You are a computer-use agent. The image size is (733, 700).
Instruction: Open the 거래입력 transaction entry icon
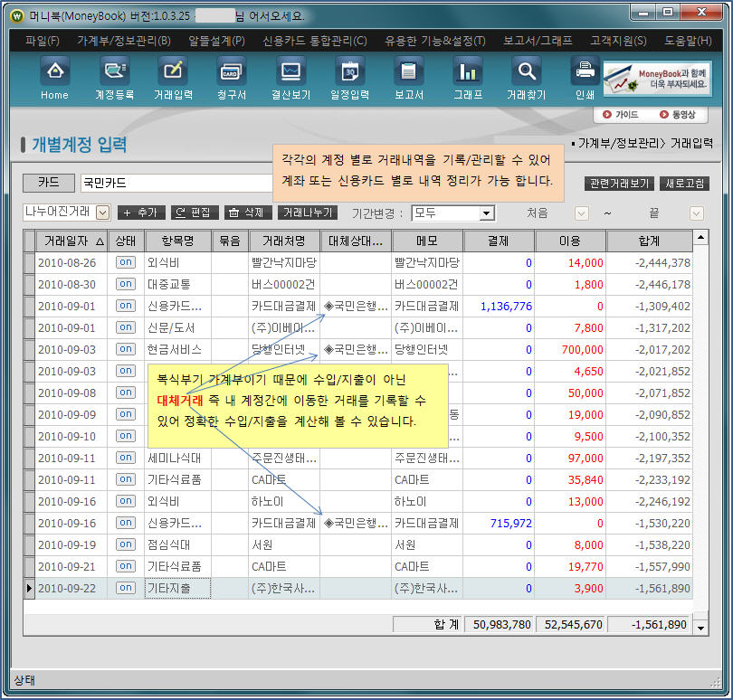pos(173,72)
